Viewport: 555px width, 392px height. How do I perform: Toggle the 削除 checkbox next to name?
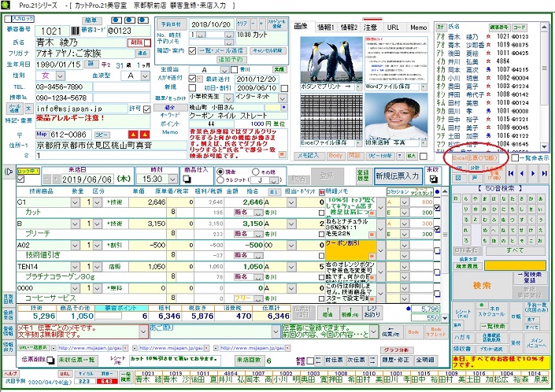147,43
